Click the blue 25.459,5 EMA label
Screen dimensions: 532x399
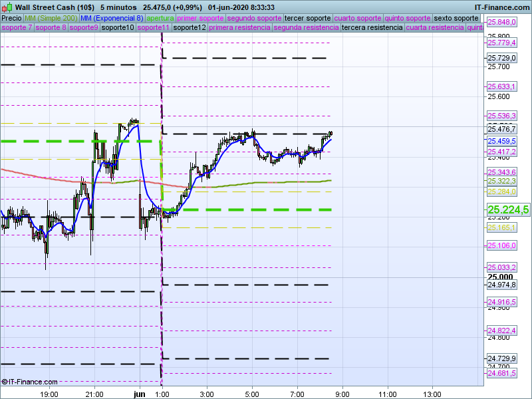502,141
